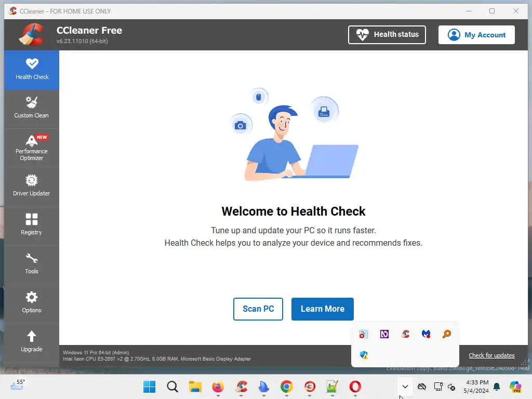Image resolution: width=532 pixels, height=399 pixels.
Task: Open the notifications bell icon
Action: 497,387
